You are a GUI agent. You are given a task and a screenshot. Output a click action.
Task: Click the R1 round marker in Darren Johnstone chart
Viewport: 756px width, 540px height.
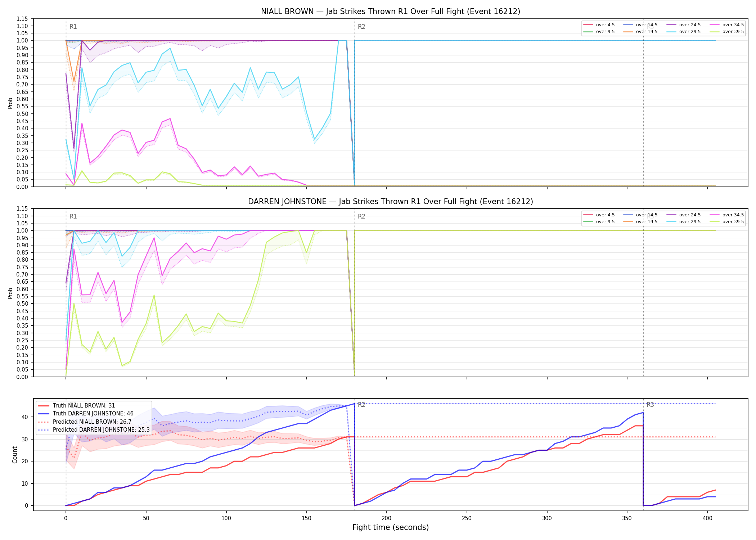click(x=73, y=216)
